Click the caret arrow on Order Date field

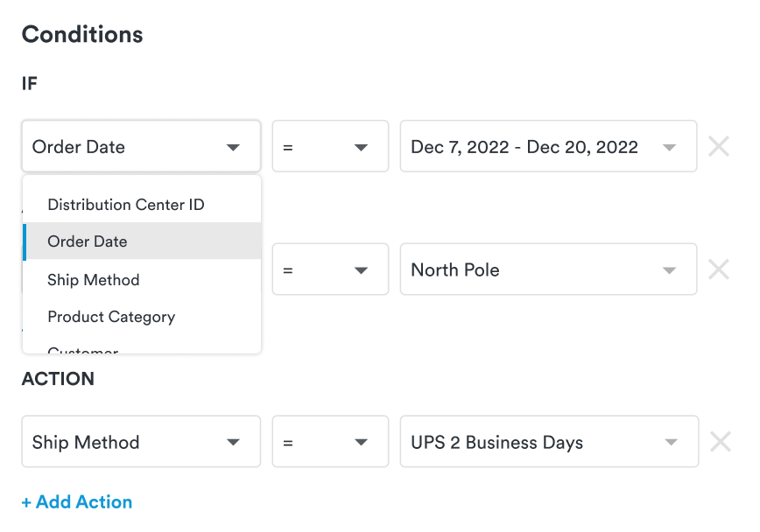point(233,147)
